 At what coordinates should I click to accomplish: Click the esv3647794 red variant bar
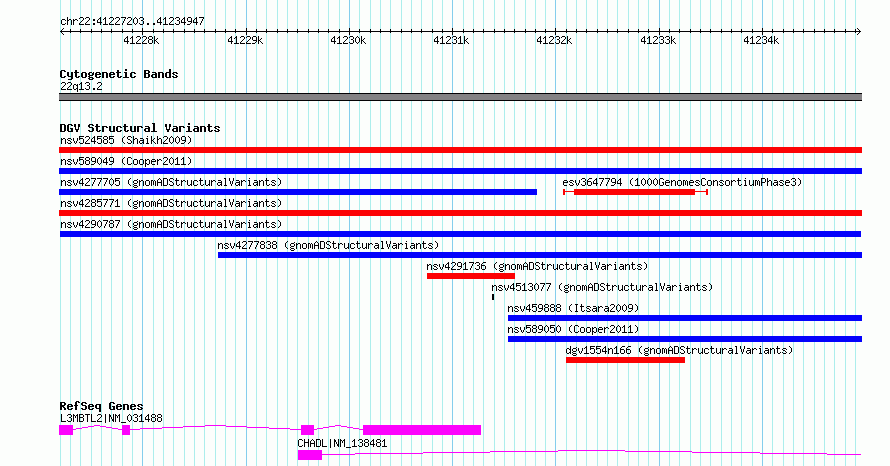pyautogui.click(x=635, y=192)
